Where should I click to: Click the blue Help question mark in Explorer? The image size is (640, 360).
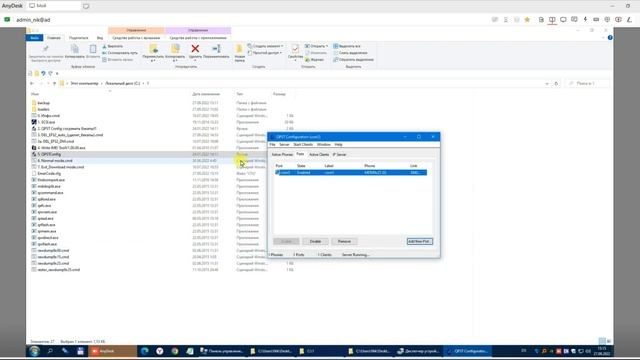[x=610, y=38]
